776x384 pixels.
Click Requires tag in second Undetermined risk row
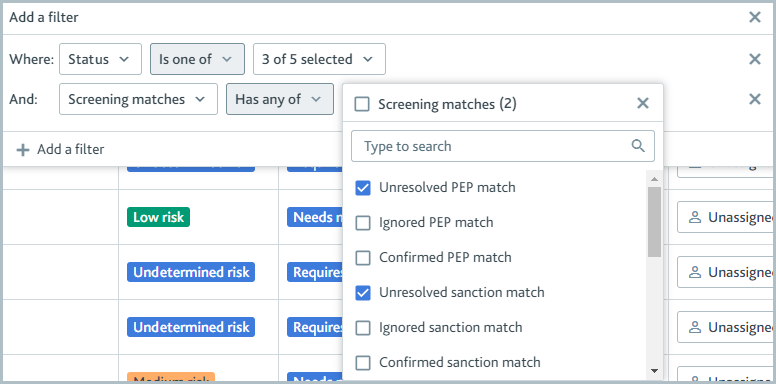click(315, 327)
